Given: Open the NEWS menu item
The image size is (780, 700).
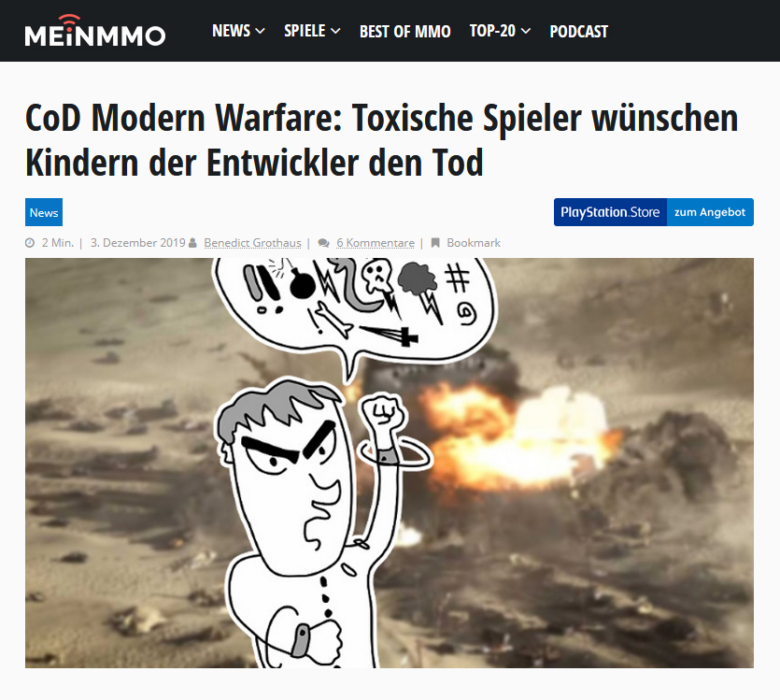Looking at the screenshot, I should point(232,31).
